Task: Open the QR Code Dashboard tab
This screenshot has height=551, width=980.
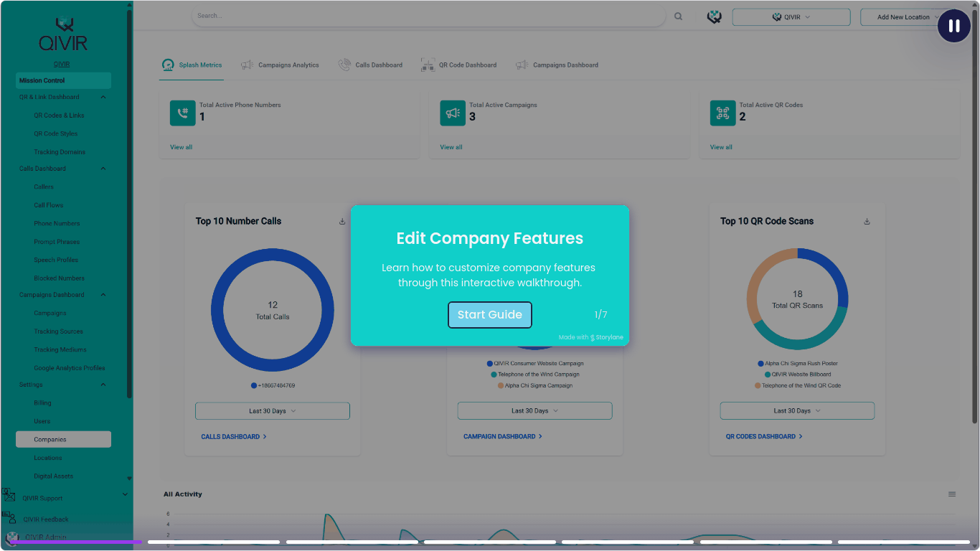Action: pyautogui.click(x=458, y=65)
